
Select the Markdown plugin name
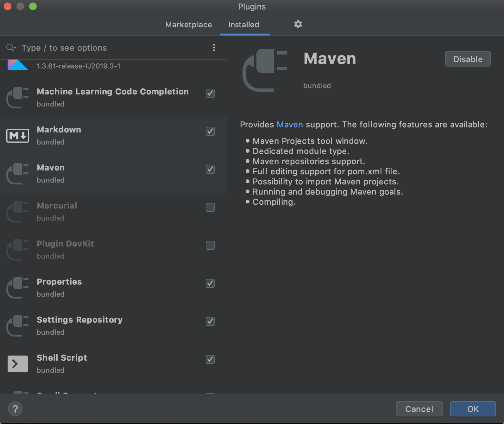[59, 130]
